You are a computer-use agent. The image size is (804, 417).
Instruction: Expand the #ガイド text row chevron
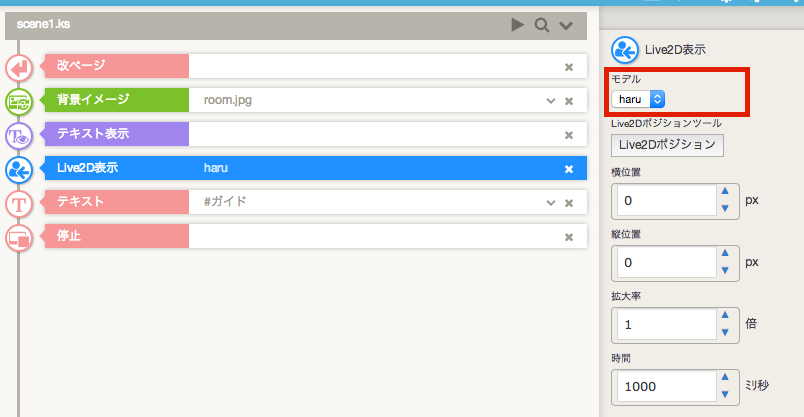[550, 203]
